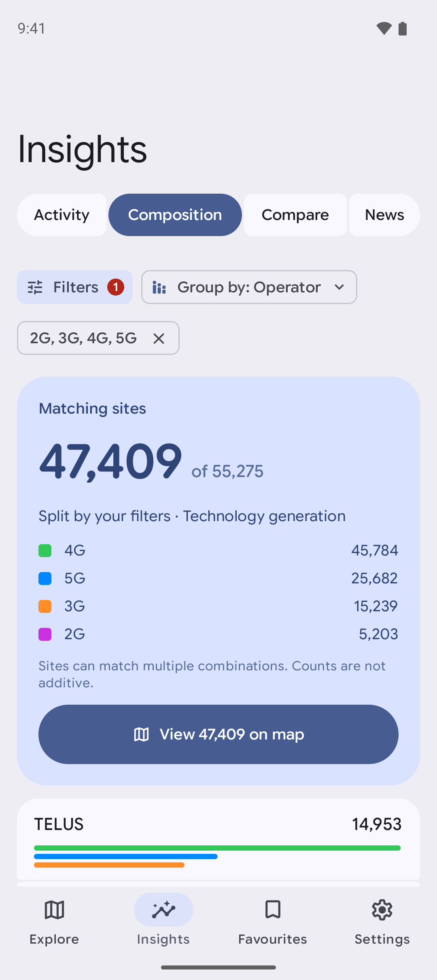Tap the Wi-Fi status icon
Image resolution: width=437 pixels, height=980 pixels.
pyautogui.click(x=384, y=29)
